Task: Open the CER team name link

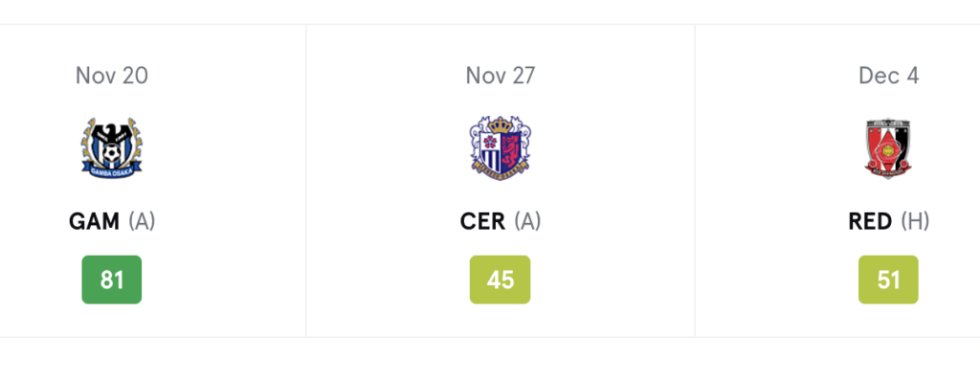Action: click(482, 221)
